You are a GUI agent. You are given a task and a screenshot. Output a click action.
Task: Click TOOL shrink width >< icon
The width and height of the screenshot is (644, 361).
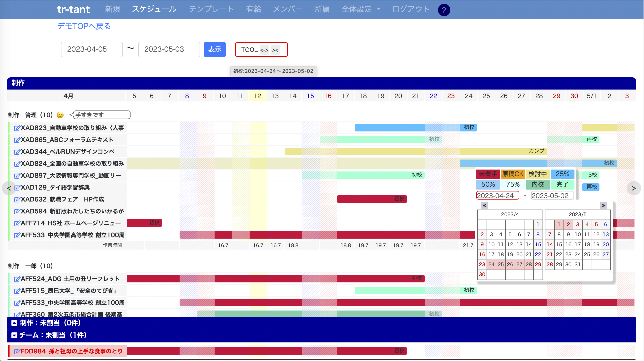tap(275, 50)
